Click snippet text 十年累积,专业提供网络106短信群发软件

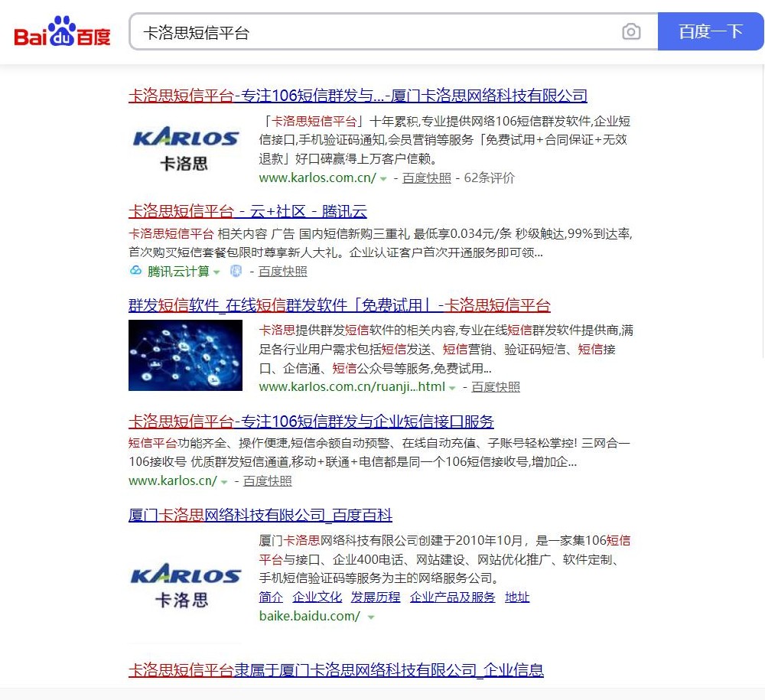pyautogui.click(x=480, y=121)
